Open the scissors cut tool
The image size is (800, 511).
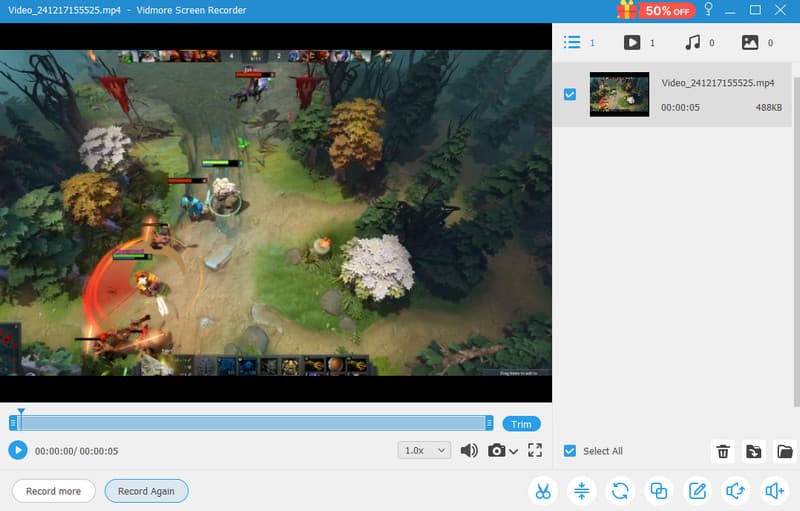coord(542,491)
